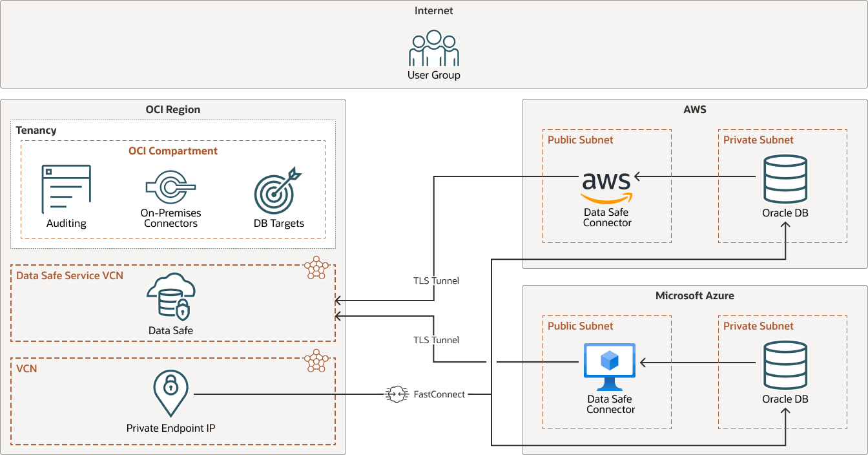This screenshot has width=868, height=455.
Task: Click the lower TLS Tunnel label
Action: 437,339
